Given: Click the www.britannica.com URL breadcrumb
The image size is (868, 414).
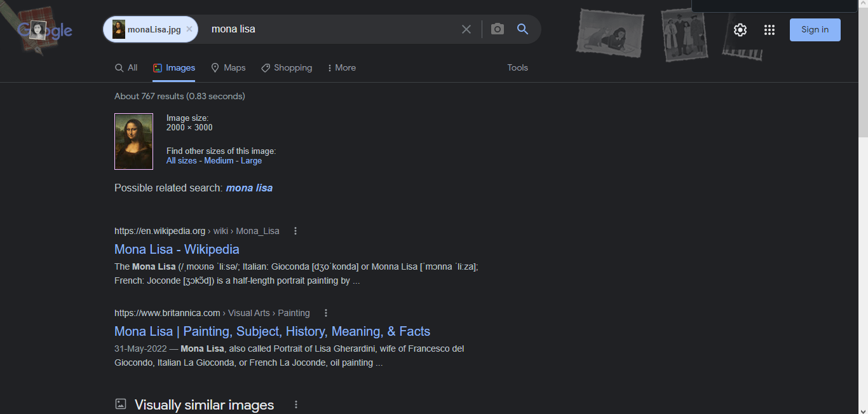Looking at the screenshot, I should pos(212,313).
